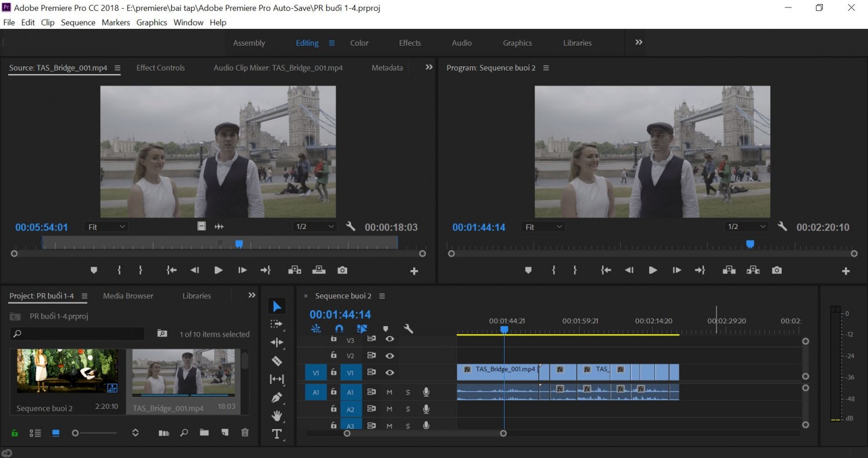Select the Selection tool arrow
This screenshot has width=868, height=458.
tap(277, 306)
